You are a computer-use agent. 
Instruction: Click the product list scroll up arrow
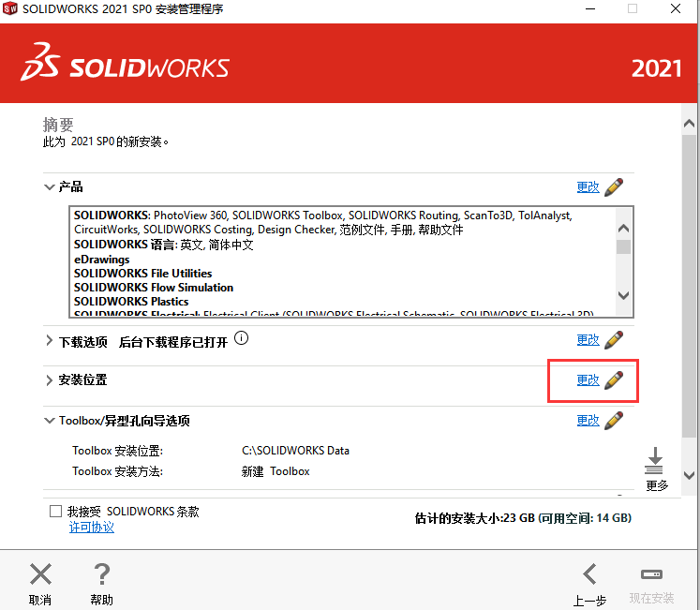(624, 229)
